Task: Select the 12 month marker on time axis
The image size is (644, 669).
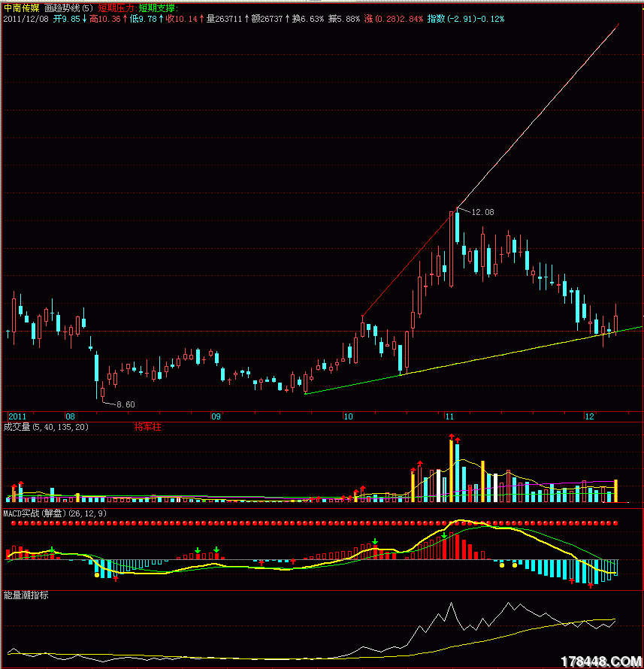Action: 589,416
